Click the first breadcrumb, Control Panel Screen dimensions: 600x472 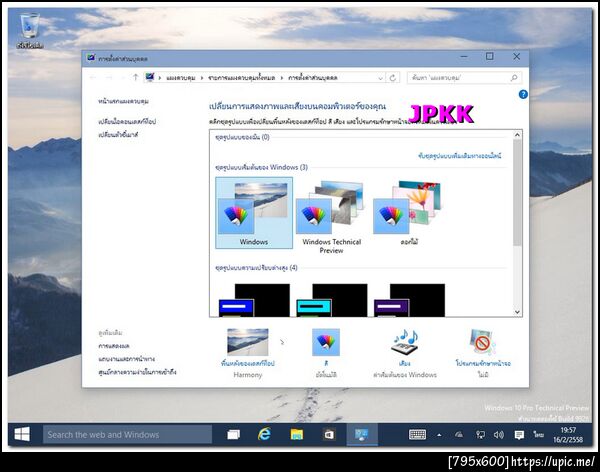181,78
